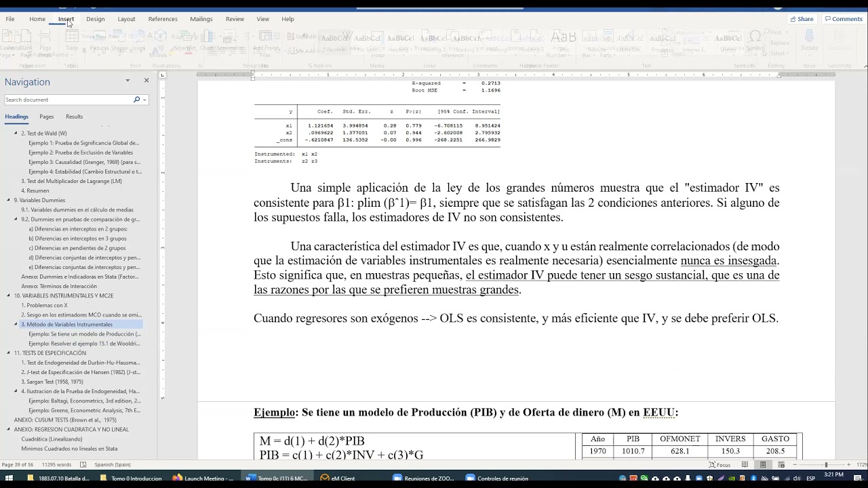Viewport: 868px width, 488px height.
Task: Go to '2. Sesgo en los estimadores MCO' heading
Action: pyautogui.click(x=81, y=314)
